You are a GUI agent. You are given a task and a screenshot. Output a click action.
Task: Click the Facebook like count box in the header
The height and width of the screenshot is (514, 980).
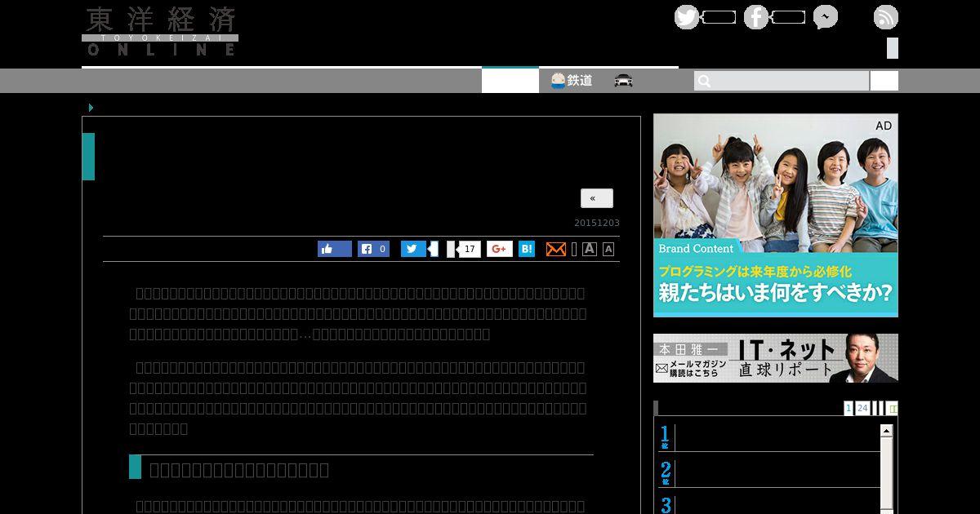pyautogui.click(x=788, y=17)
